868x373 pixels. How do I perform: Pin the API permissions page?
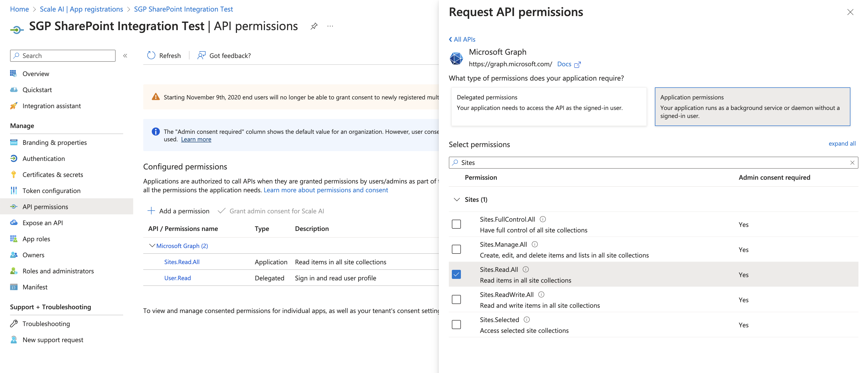(x=314, y=26)
